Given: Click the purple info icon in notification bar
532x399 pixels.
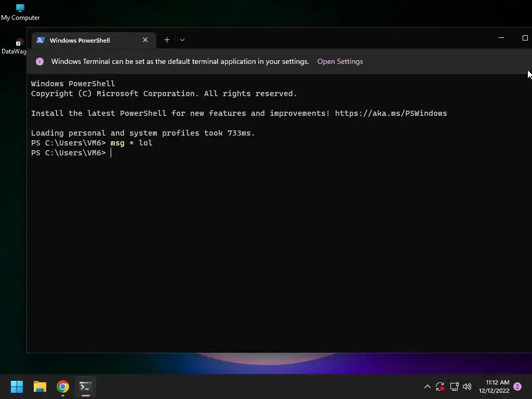Looking at the screenshot, I should (39, 61).
